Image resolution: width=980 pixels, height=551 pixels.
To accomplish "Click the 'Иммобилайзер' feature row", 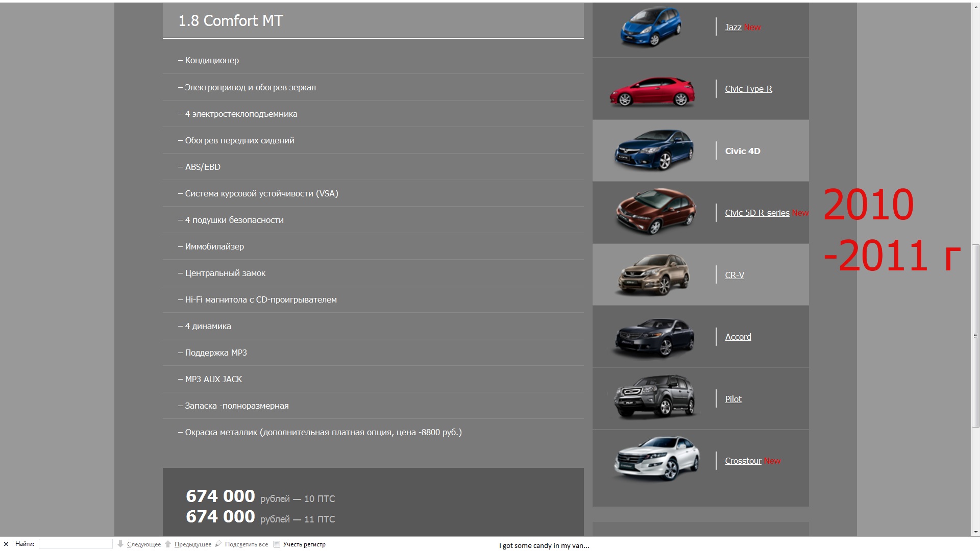I will pos(373,246).
